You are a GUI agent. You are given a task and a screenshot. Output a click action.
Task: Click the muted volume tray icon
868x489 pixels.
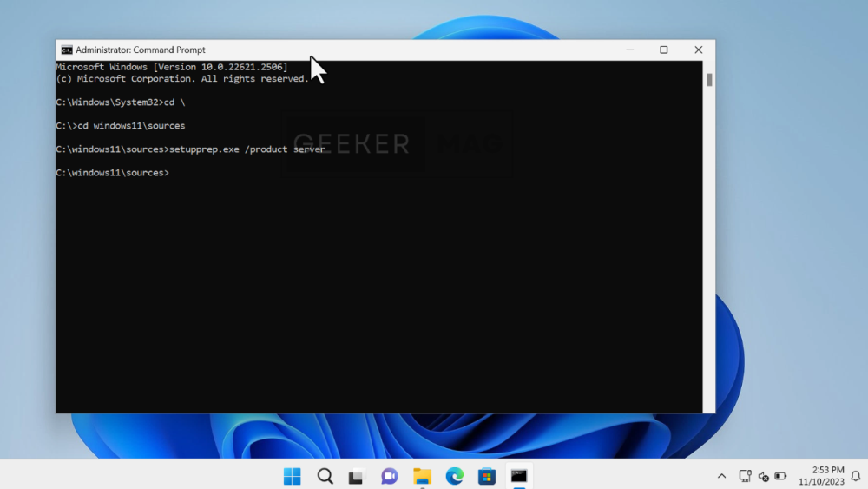point(763,476)
